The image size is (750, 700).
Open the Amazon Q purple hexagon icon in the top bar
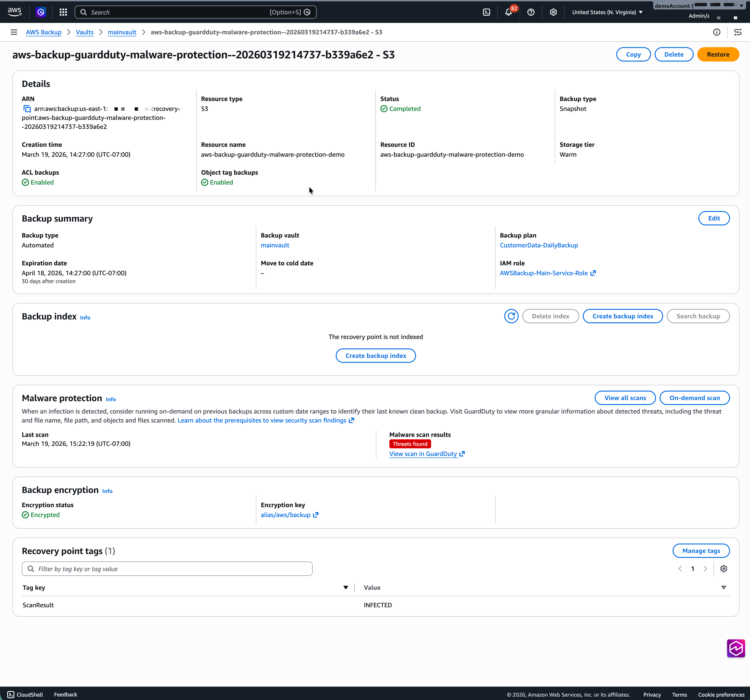[41, 12]
